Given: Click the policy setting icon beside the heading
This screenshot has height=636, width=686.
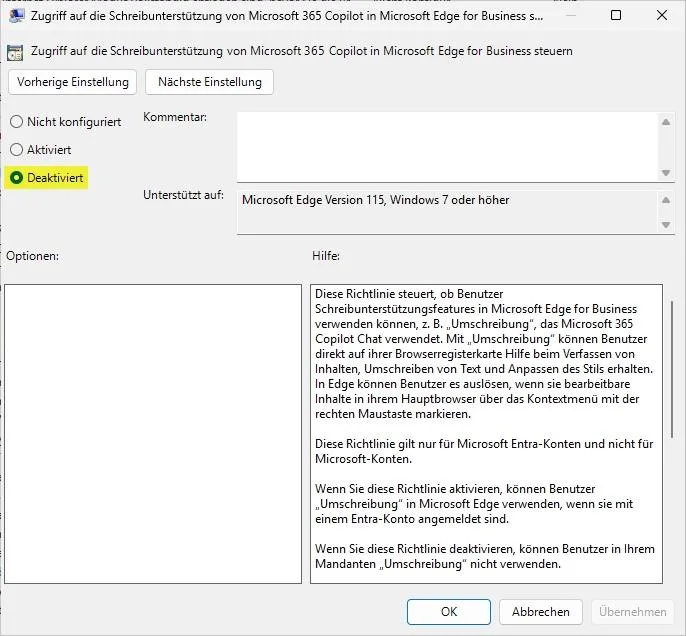Looking at the screenshot, I should pyautogui.click(x=15, y=52).
